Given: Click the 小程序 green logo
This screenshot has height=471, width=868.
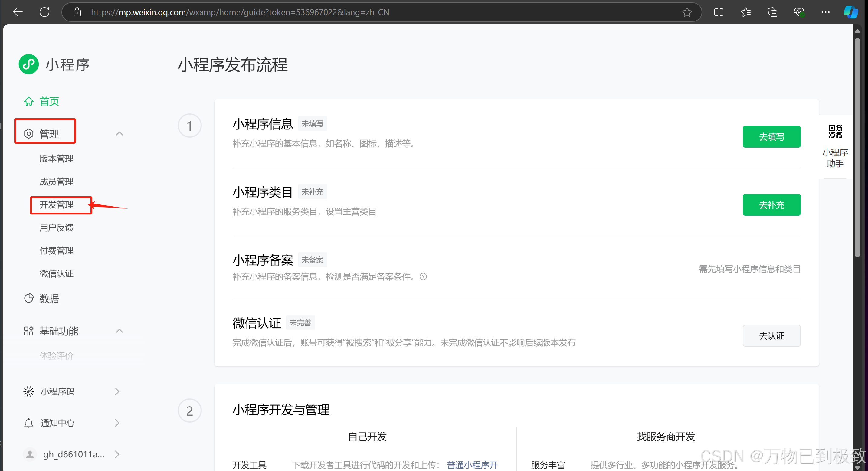Looking at the screenshot, I should [29, 64].
